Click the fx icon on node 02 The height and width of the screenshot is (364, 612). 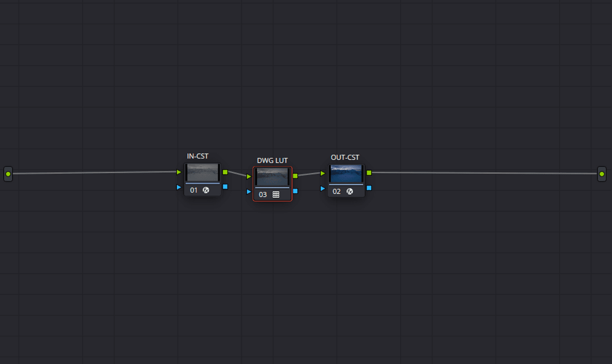(x=350, y=191)
